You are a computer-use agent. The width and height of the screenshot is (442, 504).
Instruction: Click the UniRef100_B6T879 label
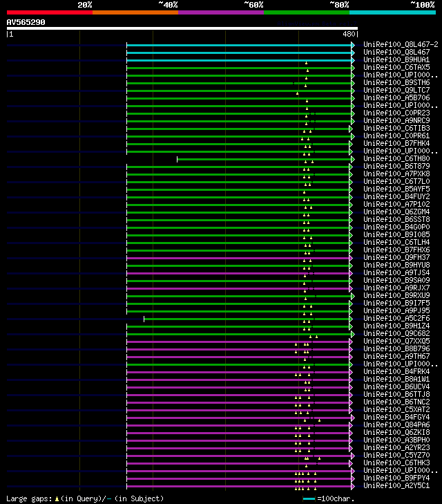[x=396, y=166]
